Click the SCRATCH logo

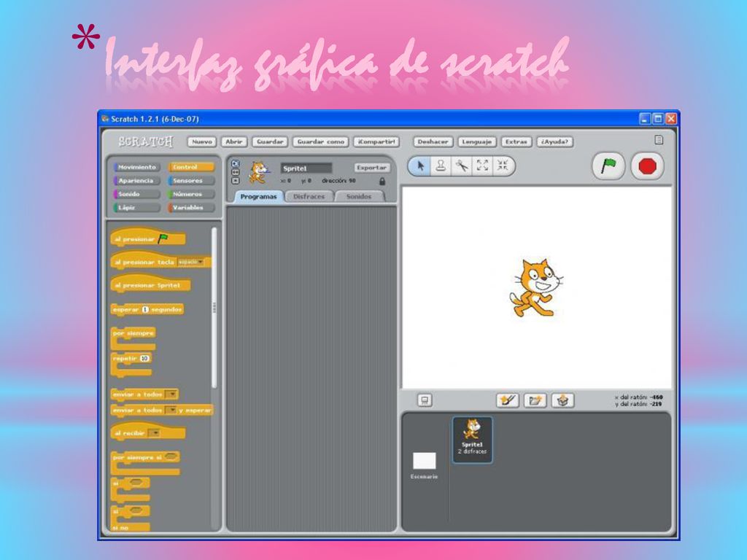pos(146,141)
